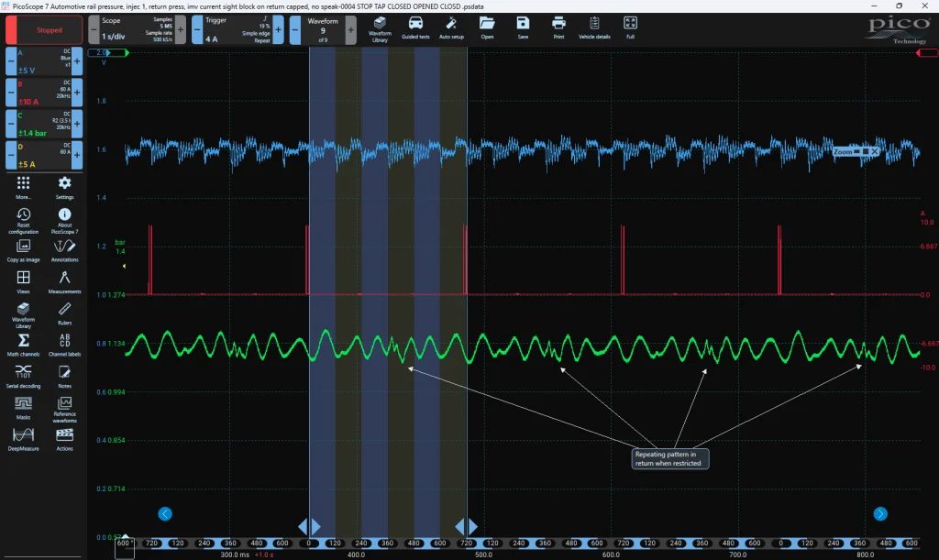The image size is (939, 560).
Task: Increase Channel D range with plus
Action: tap(77, 155)
